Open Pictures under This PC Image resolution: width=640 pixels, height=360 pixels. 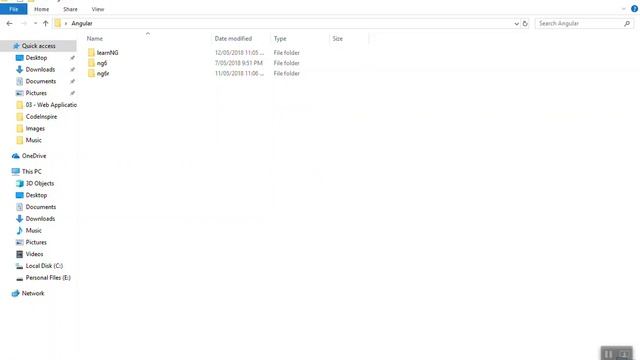tap(36, 242)
